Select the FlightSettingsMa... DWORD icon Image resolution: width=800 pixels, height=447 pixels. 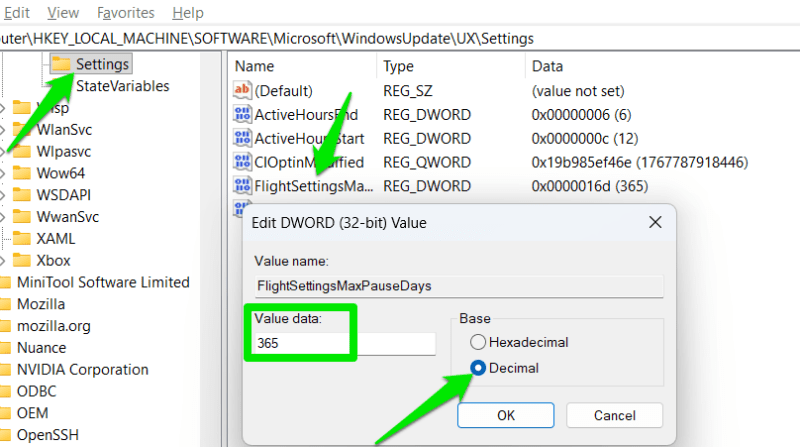point(242,185)
